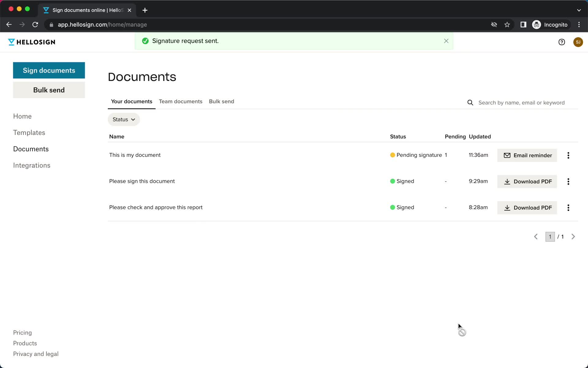The height and width of the screenshot is (368, 588).
Task: Click the Bulk send button
Action: [49, 90]
